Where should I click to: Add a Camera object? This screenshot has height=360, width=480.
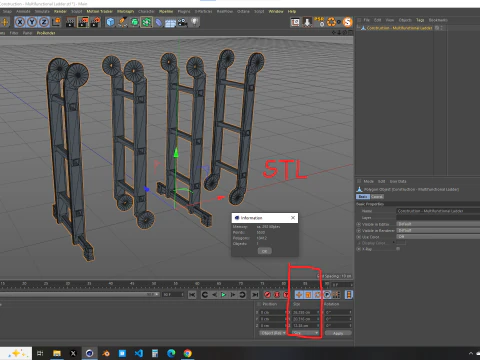[x=182, y=22]
